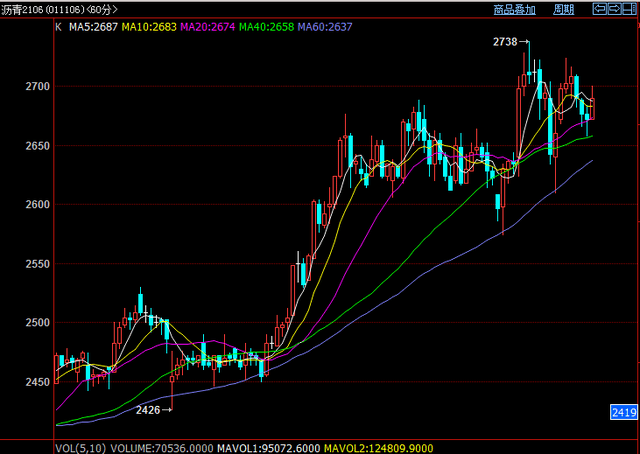Click the 2426 low price marker
Screen dimensions: 640x454
(148, 410)
